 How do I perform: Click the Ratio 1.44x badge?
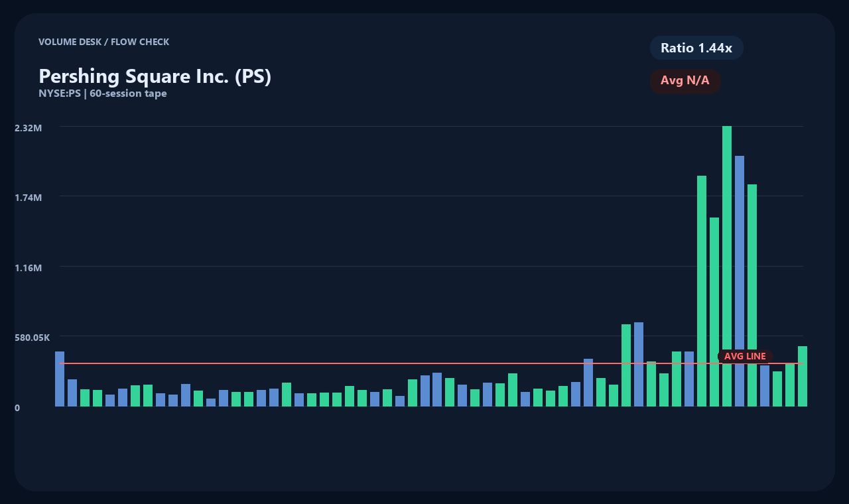tap(696, 48)
